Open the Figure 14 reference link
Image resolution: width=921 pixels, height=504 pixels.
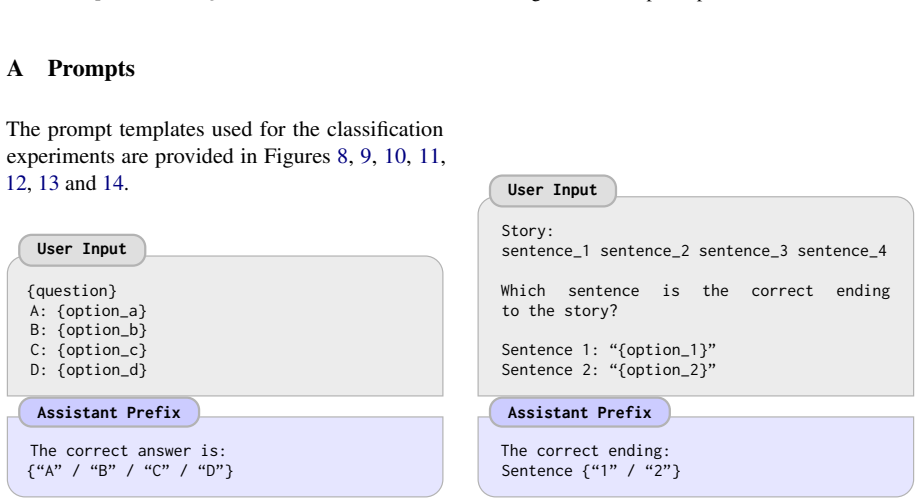[113, 183]
